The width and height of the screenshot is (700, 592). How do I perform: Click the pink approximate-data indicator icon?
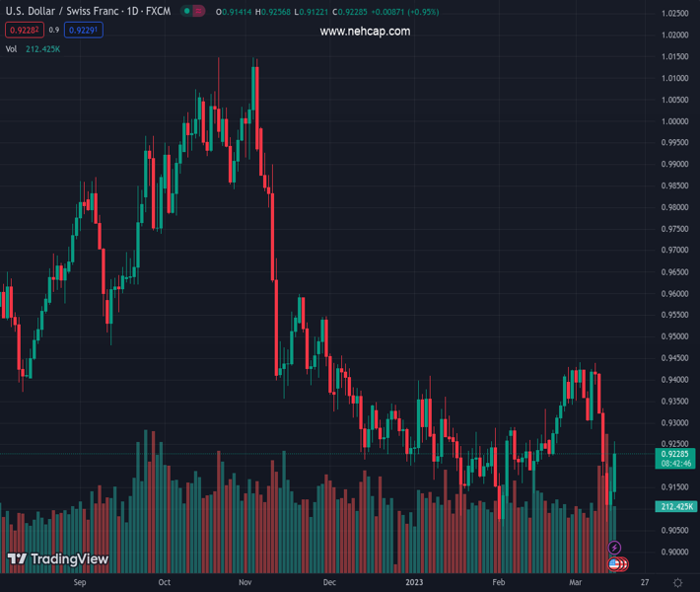198,11
